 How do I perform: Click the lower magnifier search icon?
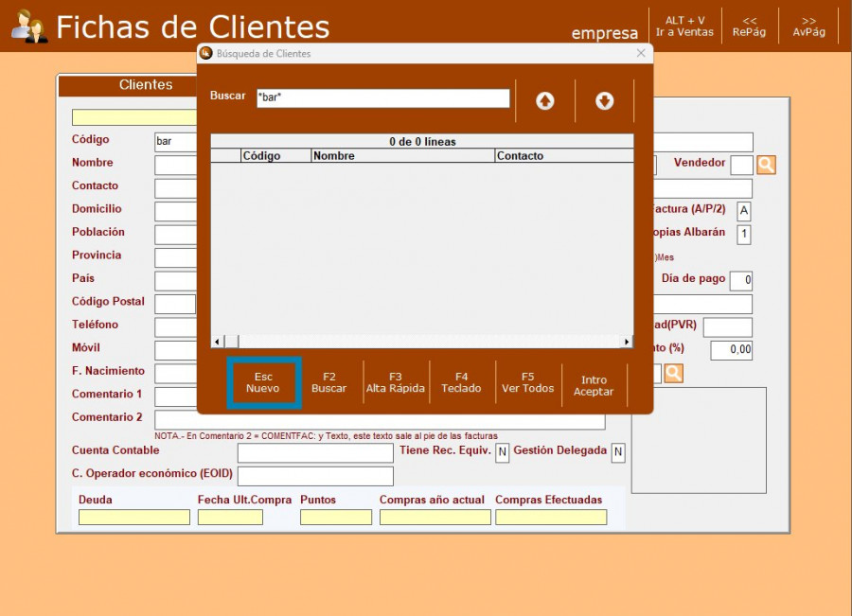coord(673,373)
